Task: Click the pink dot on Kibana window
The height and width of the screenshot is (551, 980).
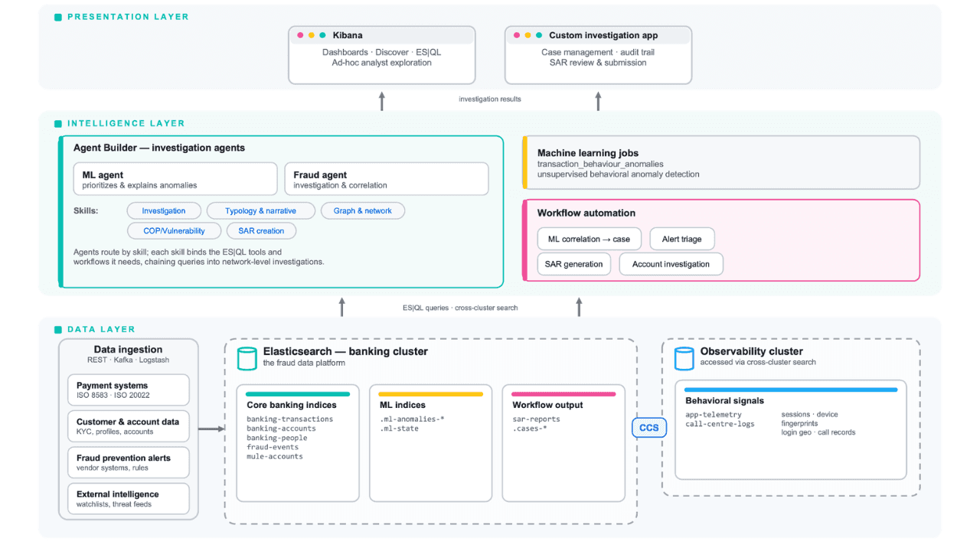Action: [301, 35]
